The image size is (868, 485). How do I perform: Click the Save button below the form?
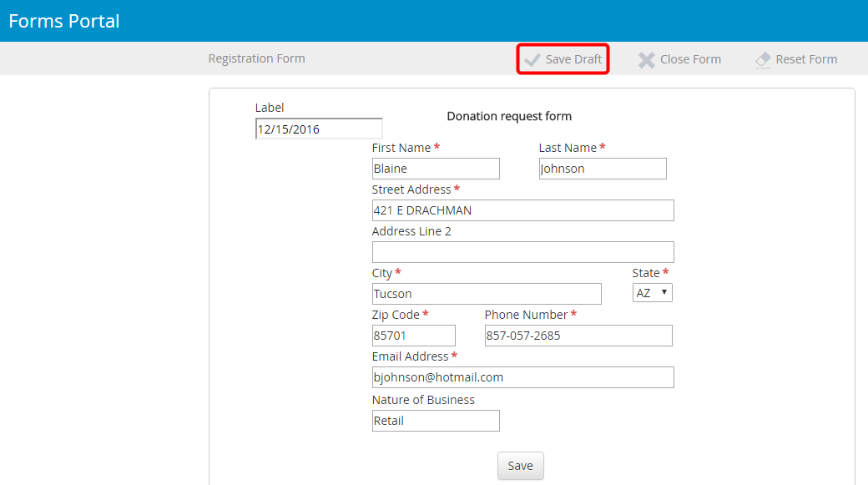pos(520,466)
